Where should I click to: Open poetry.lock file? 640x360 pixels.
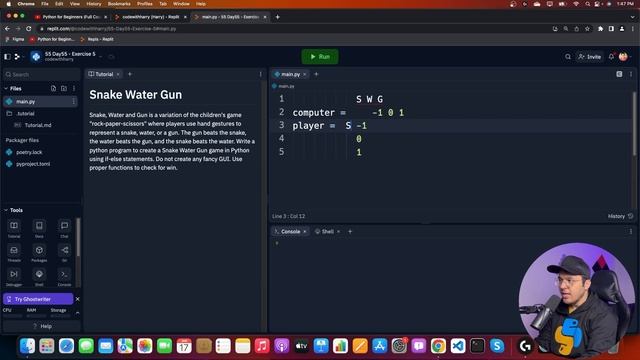[x=29, y=152]
